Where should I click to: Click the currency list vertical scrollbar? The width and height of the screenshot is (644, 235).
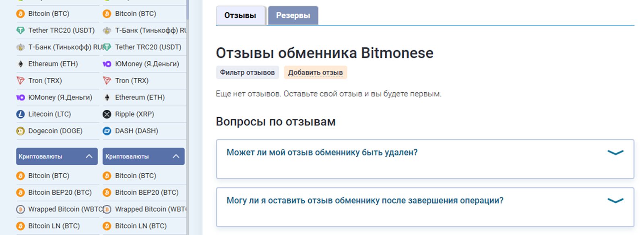click(188, 10)
